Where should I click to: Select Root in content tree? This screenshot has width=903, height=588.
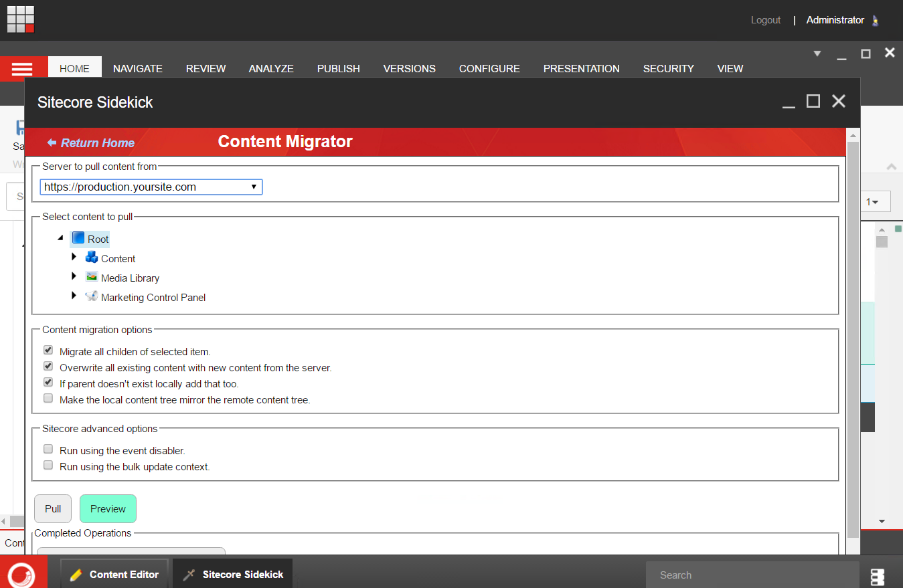(98, 239)
